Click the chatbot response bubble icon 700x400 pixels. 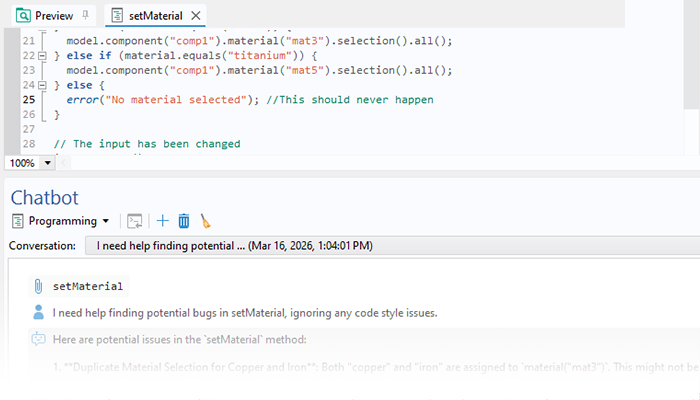click(38, 339)
